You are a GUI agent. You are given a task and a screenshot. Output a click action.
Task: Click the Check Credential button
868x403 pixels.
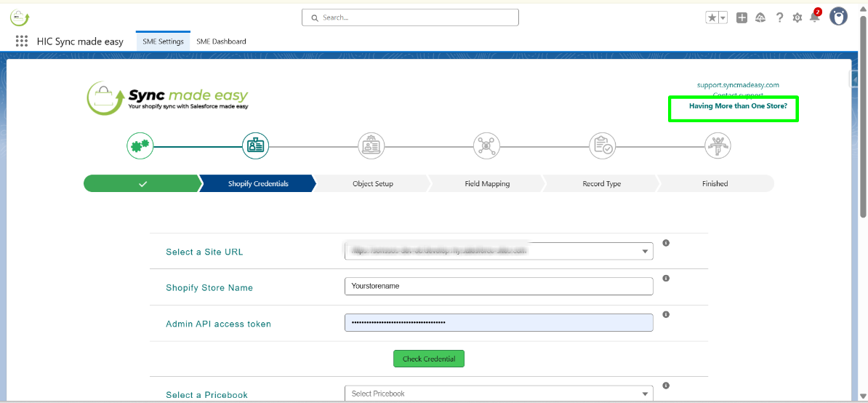429,359
